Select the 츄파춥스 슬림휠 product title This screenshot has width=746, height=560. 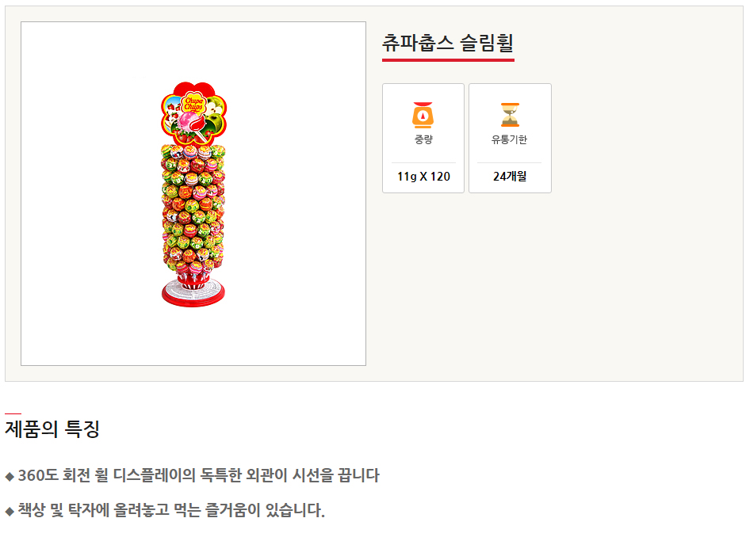448,43
